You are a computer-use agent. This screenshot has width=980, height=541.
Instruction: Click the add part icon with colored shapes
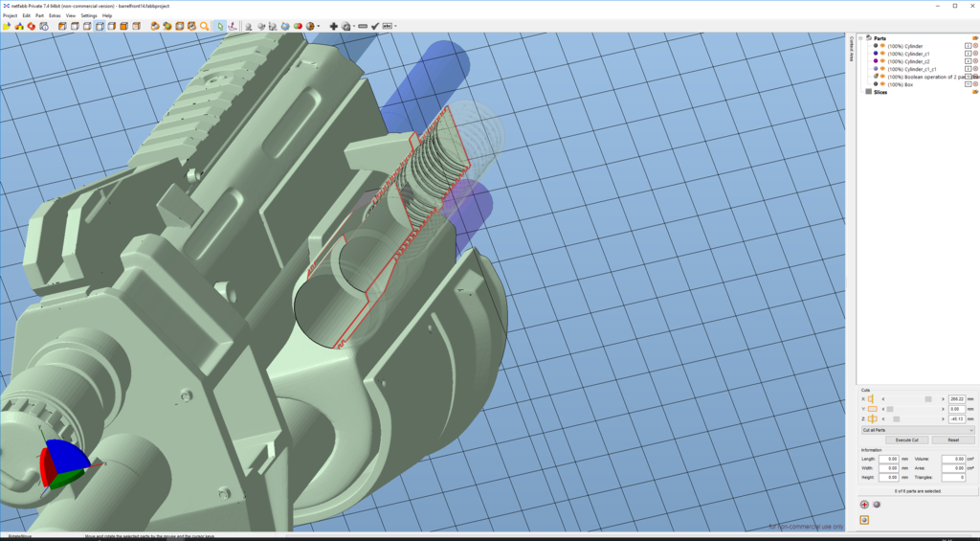click(x=19, y=26)
